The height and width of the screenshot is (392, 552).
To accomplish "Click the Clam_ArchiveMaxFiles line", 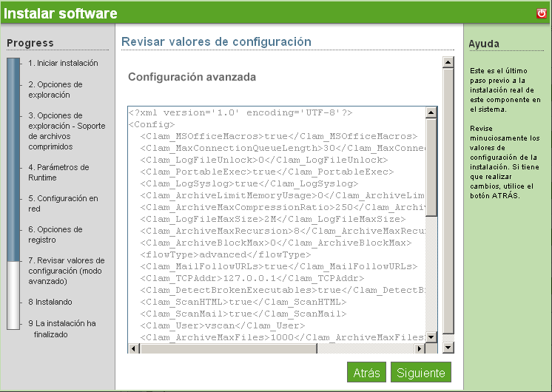I will click(282, 337).
